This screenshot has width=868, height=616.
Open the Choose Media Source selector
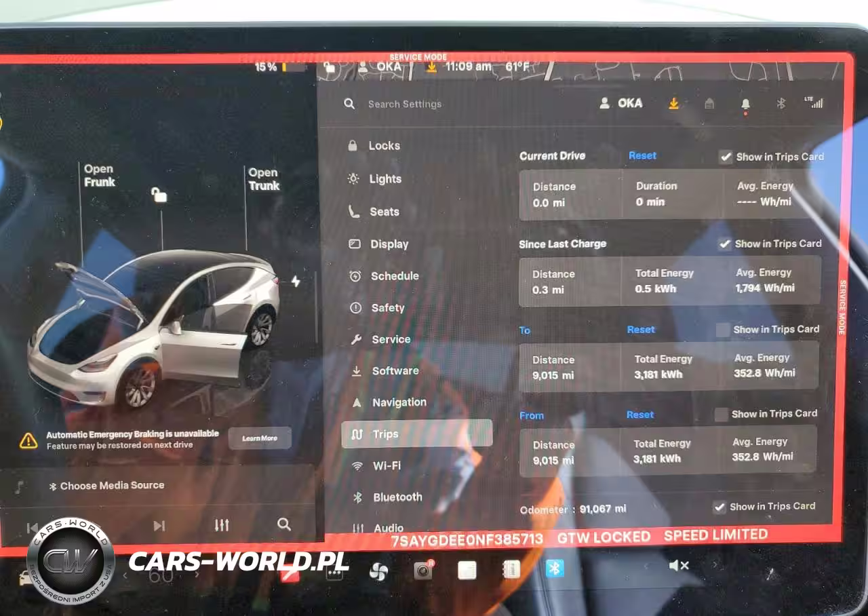112,486
